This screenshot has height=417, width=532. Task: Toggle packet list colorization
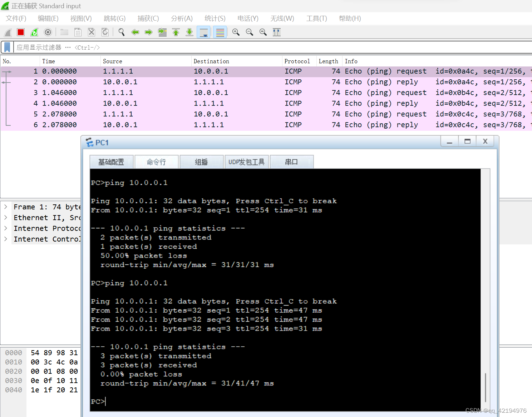coord(220,33)
